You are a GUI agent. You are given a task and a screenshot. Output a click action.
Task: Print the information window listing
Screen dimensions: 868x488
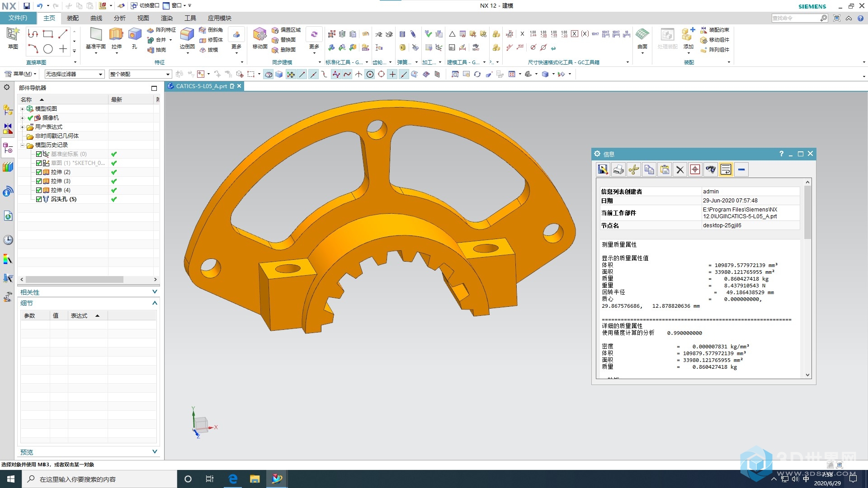pyautogui.click(x=618, y=169)
